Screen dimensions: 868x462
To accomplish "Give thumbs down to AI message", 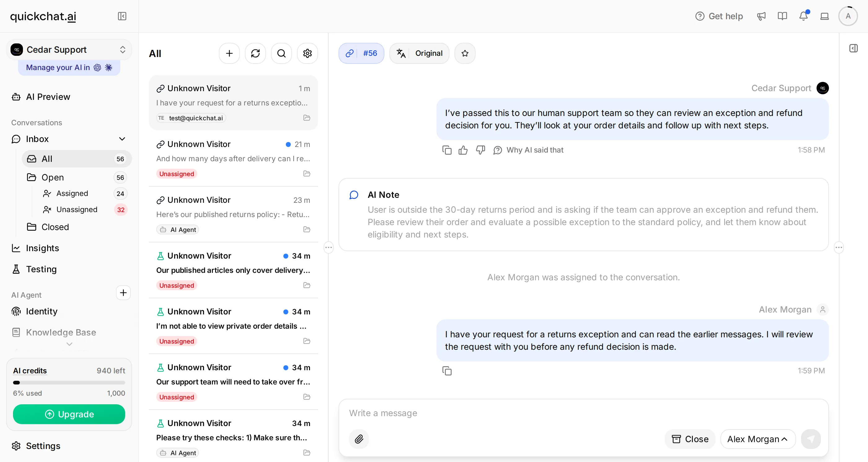I will [480, 150].
